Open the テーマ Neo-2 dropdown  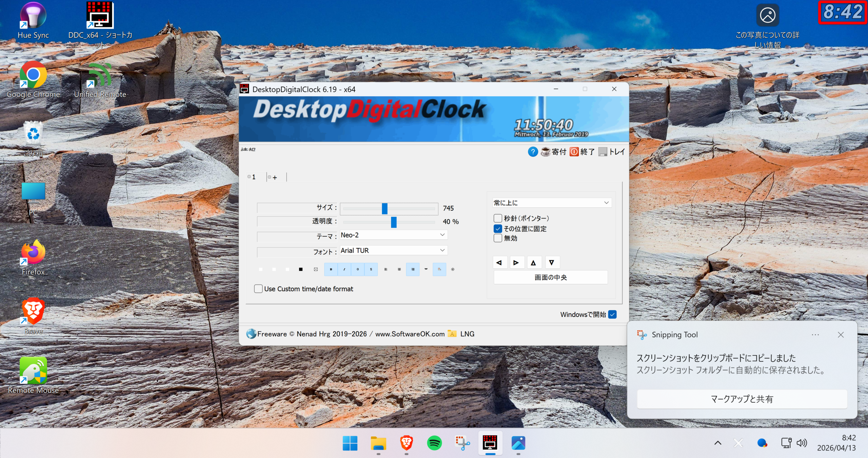[x=393, y=235]
